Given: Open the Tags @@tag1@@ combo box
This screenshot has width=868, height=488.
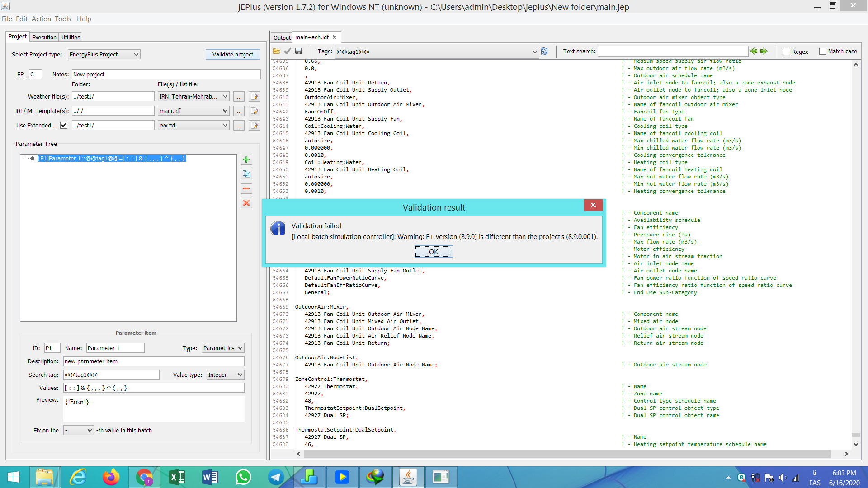Looking at the screenshot, I should point(437,52).
